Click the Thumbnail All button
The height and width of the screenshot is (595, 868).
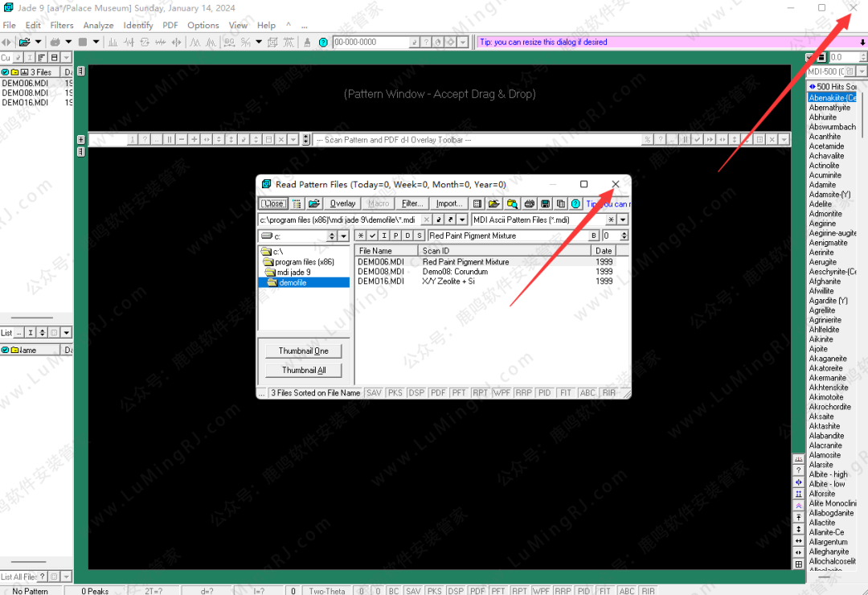point(304,371)
